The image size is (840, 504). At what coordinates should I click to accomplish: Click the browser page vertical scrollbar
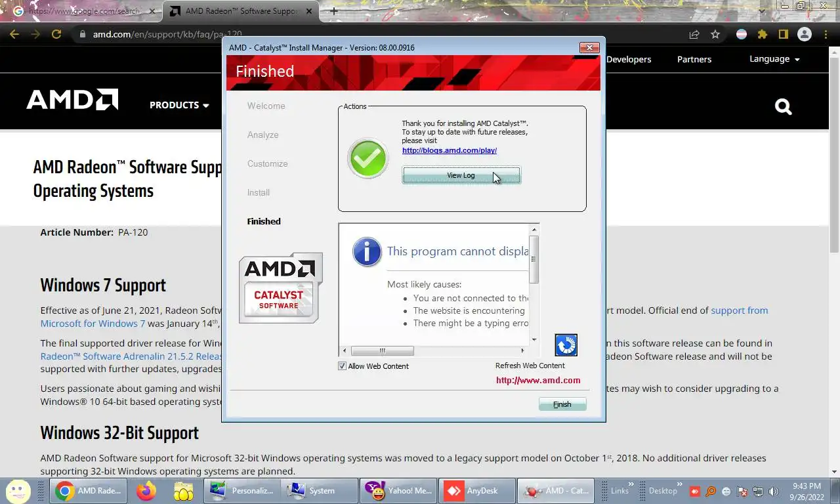(835, 154)
